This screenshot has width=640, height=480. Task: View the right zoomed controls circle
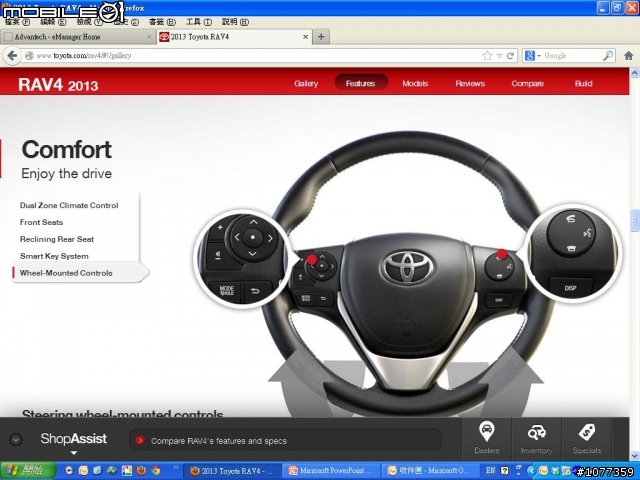(x=573, y=253)
